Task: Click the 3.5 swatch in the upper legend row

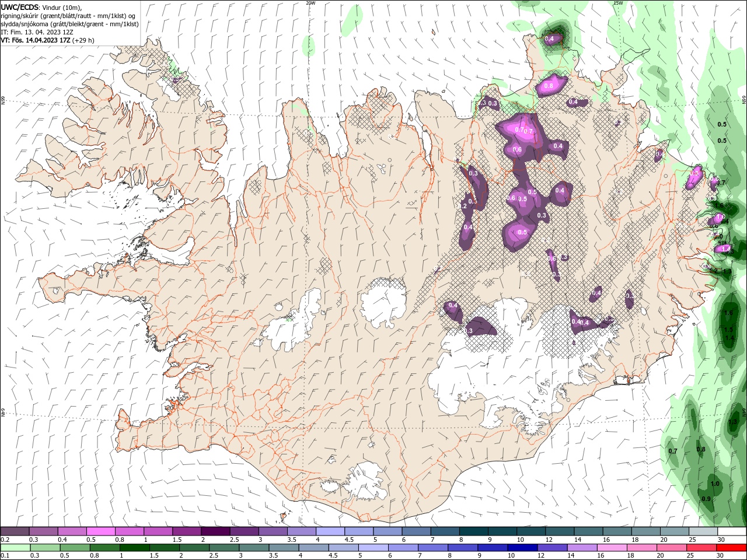Action: click(x=301, y=531)
